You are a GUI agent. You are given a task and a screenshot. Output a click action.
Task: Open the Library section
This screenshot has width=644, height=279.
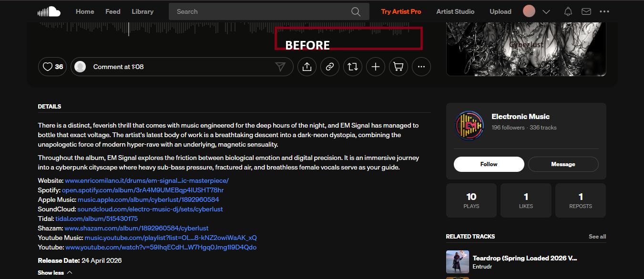pos(143,11)
